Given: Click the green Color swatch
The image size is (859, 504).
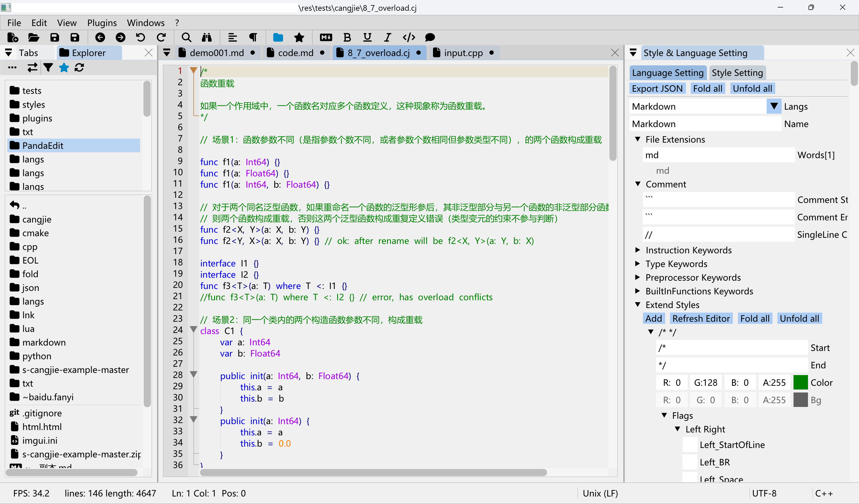Looking at the screenshot, I should (800, 383).
